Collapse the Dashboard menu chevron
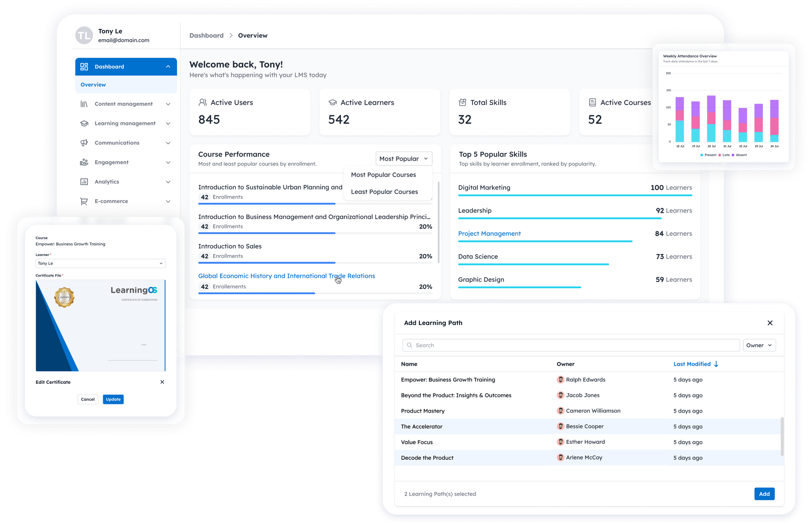 tap(168, 67)
